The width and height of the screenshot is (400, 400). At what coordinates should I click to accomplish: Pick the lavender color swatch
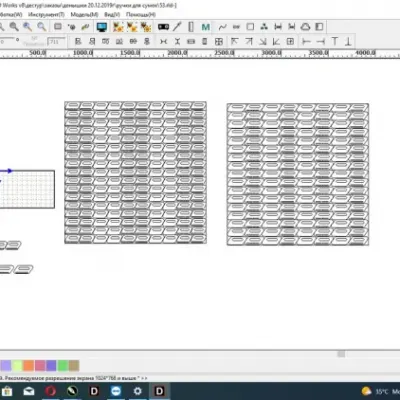[x=6, y=366]
